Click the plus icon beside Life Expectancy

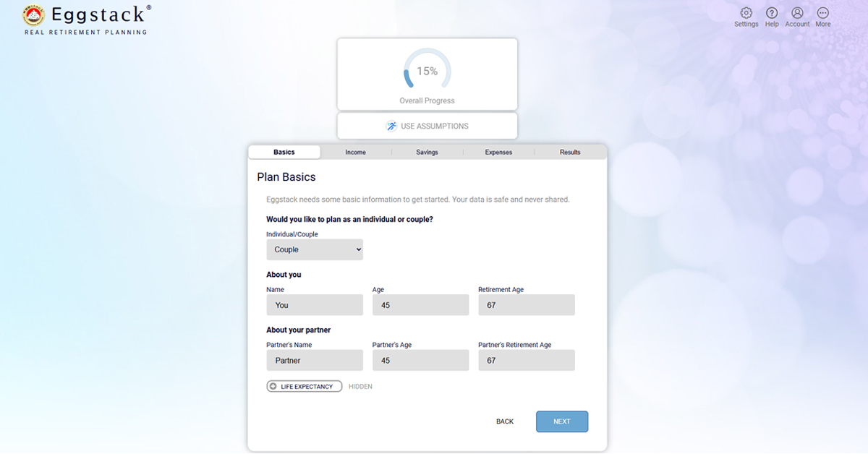click(273, 387)
